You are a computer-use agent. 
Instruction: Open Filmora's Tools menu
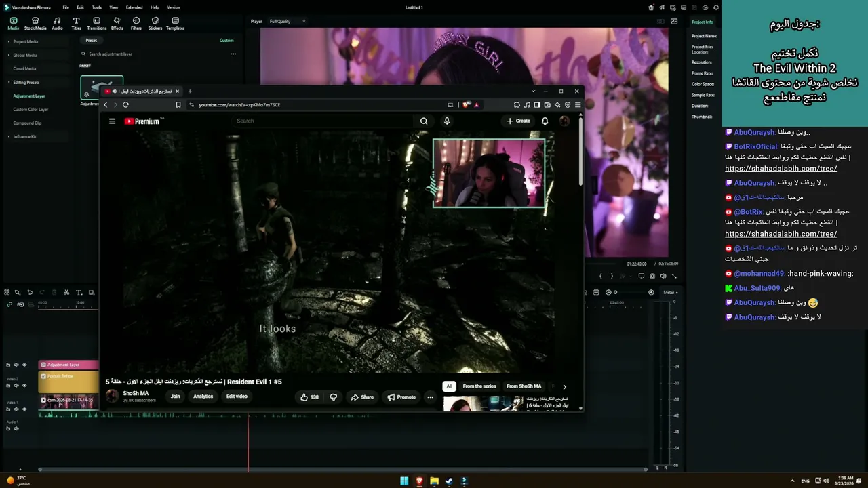[97, 7]
